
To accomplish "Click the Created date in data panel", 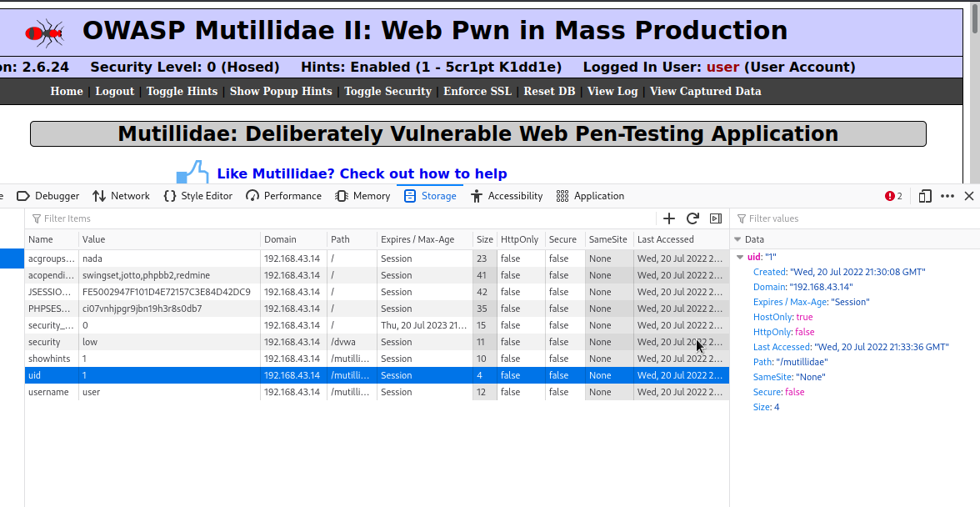I will pos(839,272).
